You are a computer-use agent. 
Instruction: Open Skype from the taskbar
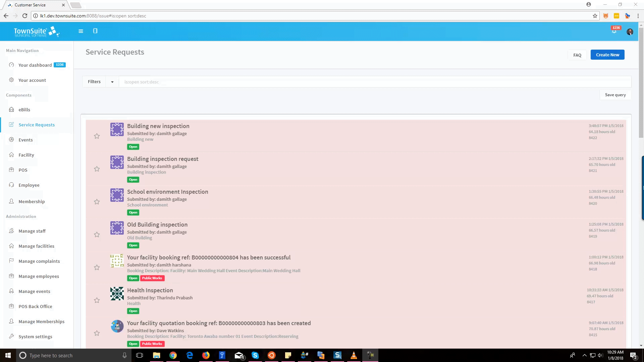click(255, 355)
